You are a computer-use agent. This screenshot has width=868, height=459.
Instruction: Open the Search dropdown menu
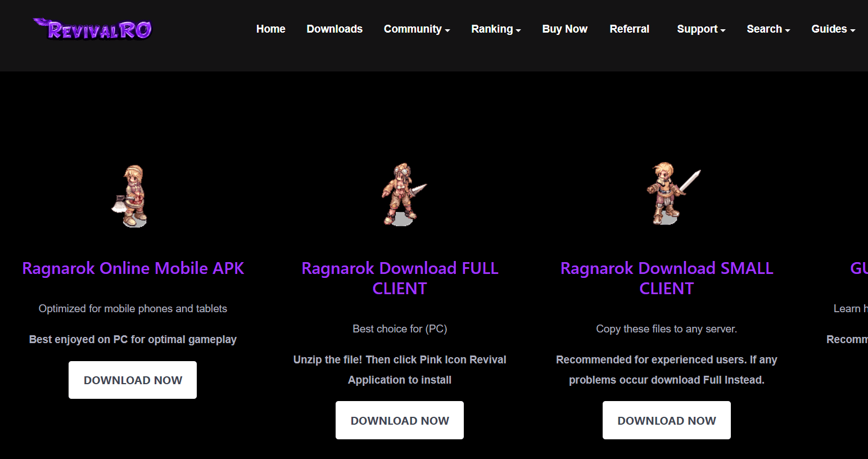pos(768,29)
